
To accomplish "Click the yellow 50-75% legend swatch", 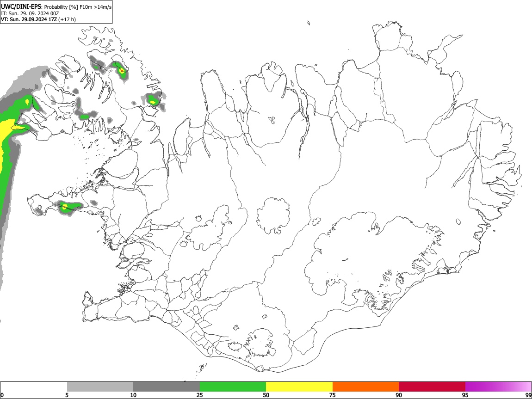I will point(299,387).
